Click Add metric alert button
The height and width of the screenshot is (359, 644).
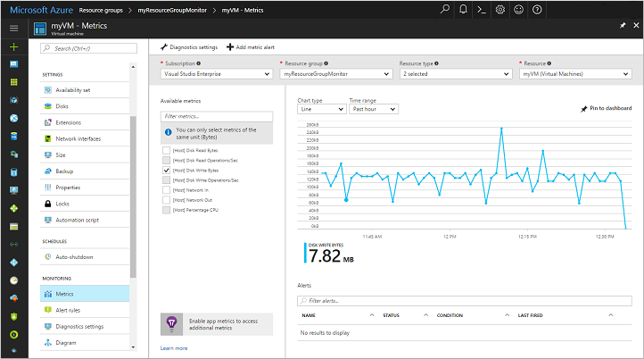tap(251, 47)
